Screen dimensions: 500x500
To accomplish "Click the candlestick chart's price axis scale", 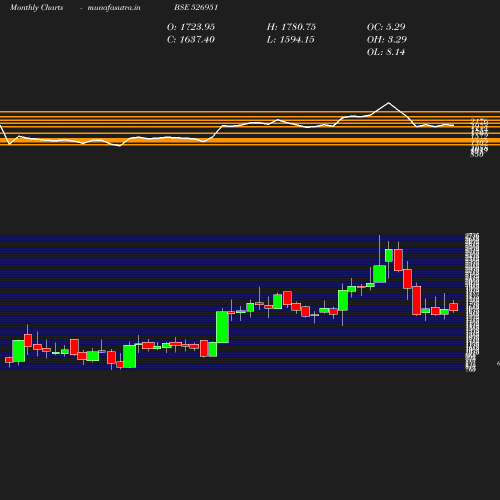I will (472, 302).
